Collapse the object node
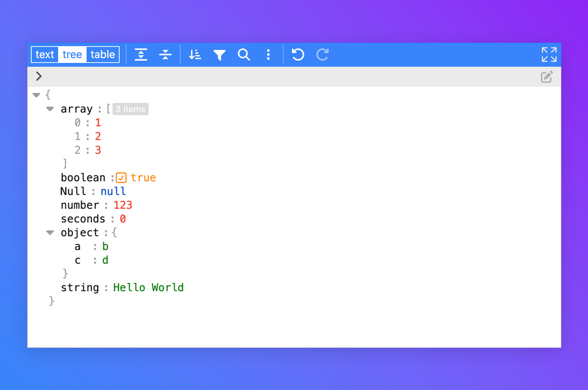The width and height of the screenshot is (588, 390). 50,233
